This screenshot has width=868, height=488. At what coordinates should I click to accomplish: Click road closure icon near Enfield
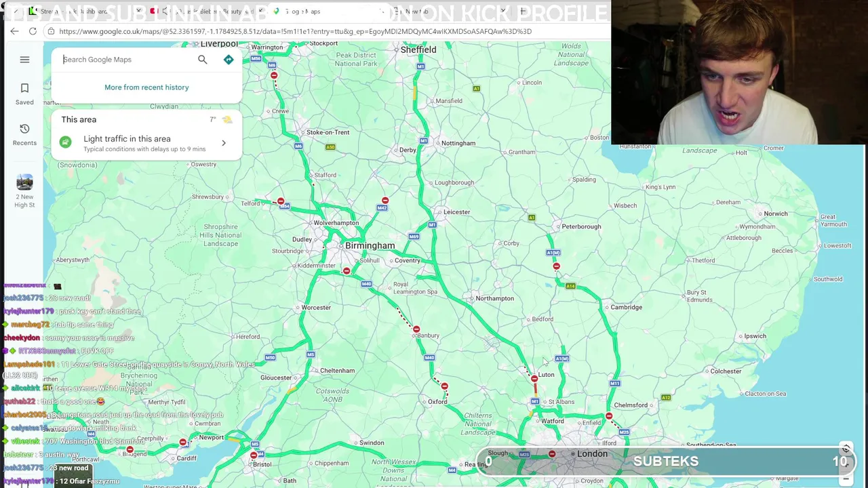click(608, 416)
